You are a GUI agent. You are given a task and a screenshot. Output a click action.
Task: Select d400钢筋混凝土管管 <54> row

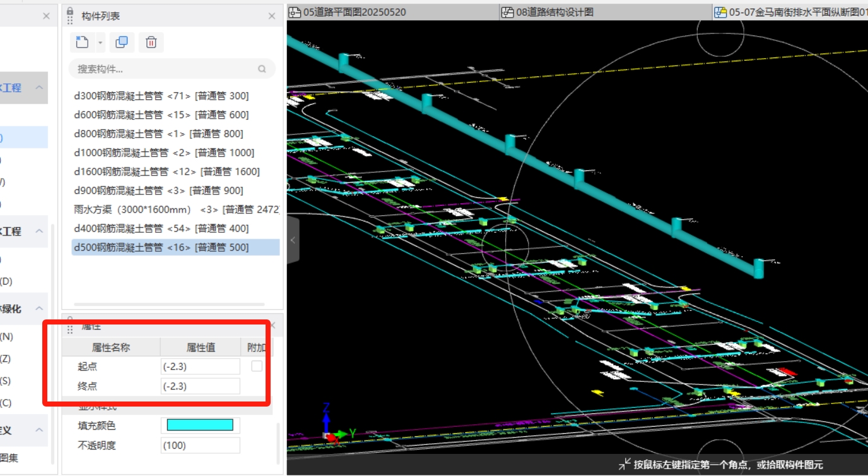[175, 229]
